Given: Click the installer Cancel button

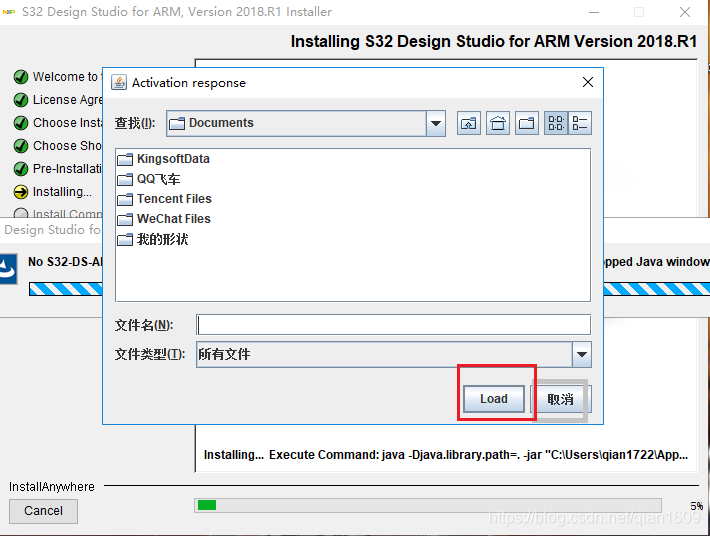Looking at the screenshot, I should click(x=43, y=511).
